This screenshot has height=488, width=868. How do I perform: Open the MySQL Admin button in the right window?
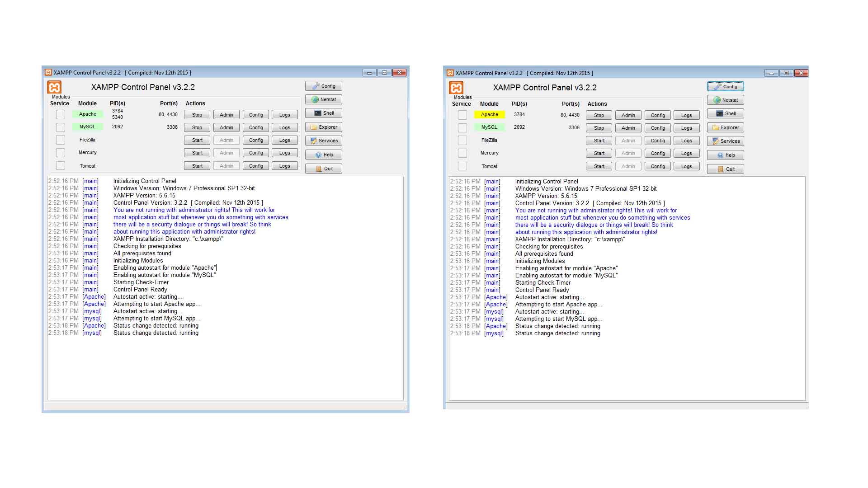tap(628, 128)
